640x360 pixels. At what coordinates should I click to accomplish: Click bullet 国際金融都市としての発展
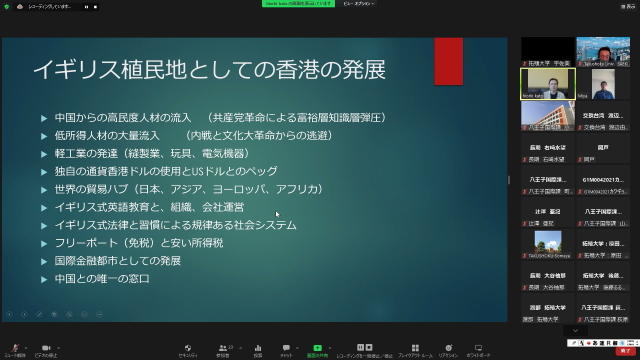coord(118,261)
